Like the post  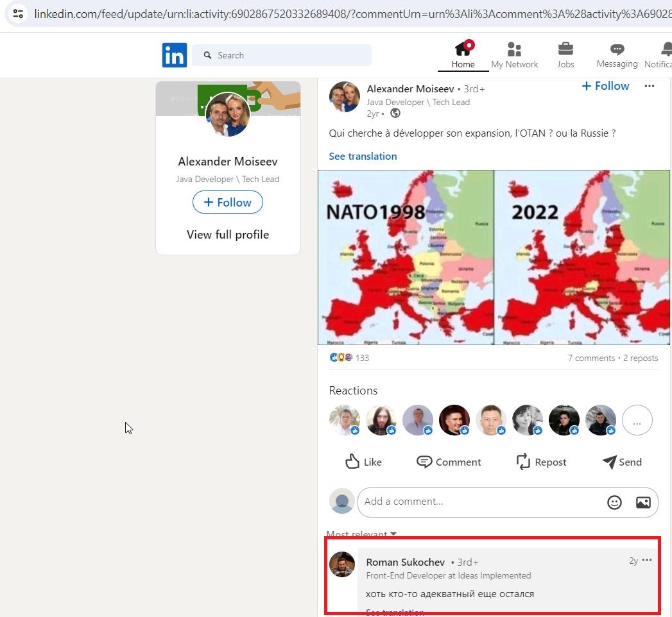(x=363, y=462)
